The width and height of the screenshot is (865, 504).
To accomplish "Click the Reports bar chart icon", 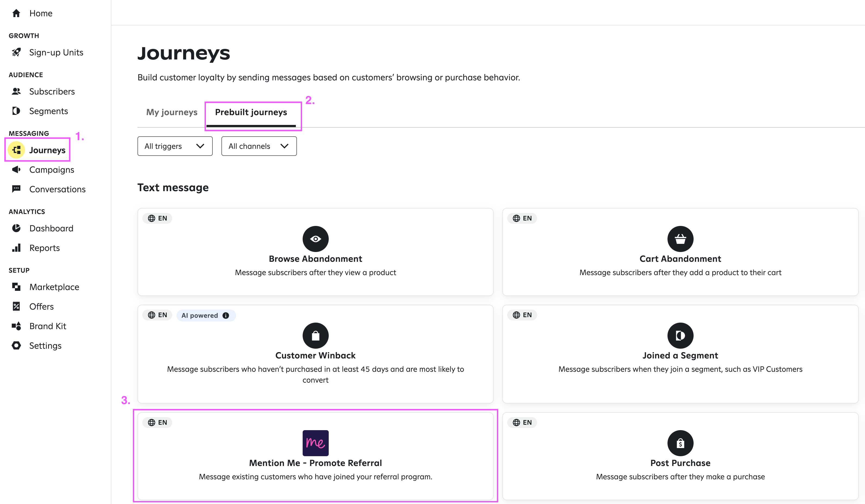I will pos(16,248).
